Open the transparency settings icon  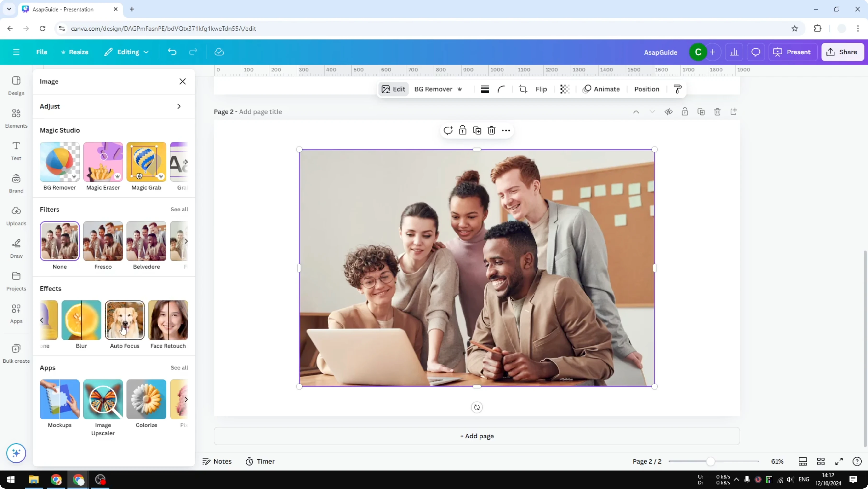[564, 89]
